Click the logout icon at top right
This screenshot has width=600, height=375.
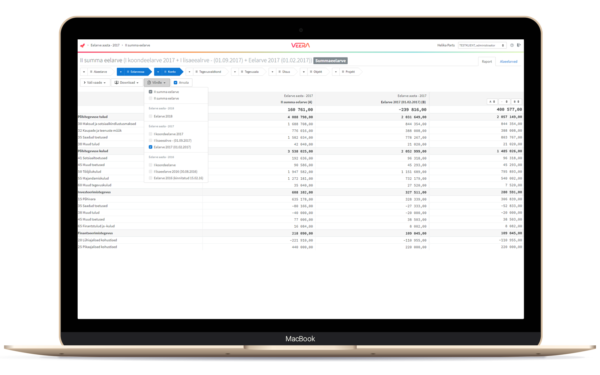519,45
